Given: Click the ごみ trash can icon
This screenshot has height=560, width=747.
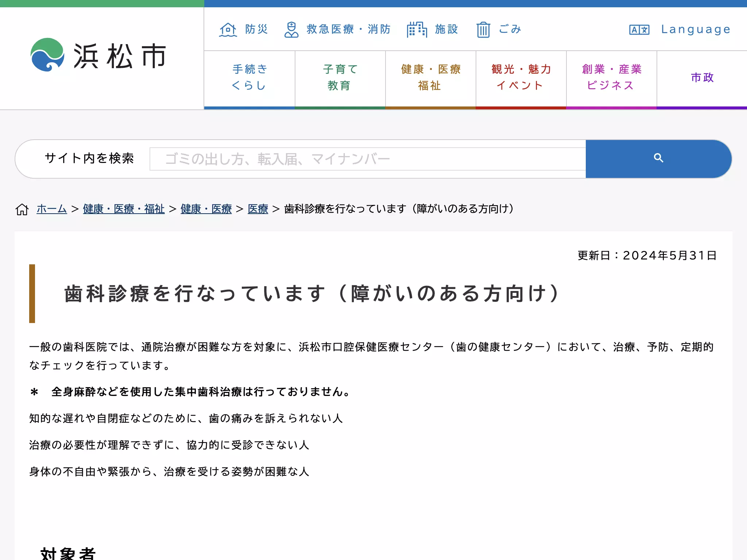Looking at the screenshot, I should coord(483,30).
